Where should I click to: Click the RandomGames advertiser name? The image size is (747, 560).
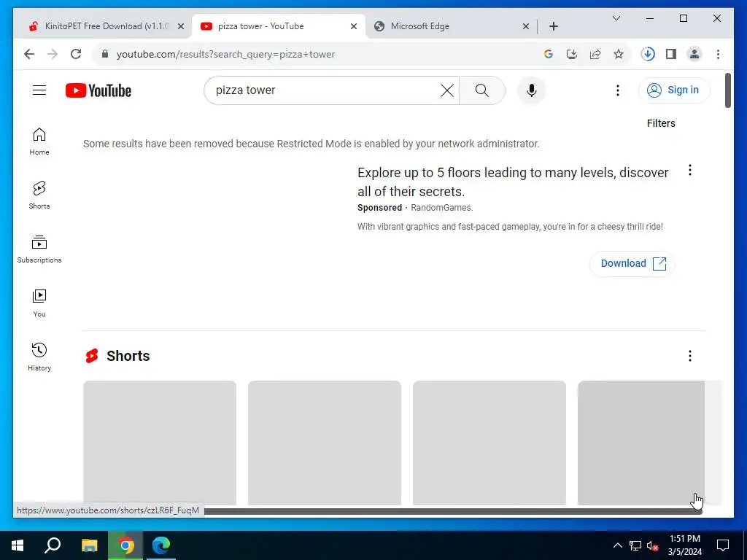[441, 208]
